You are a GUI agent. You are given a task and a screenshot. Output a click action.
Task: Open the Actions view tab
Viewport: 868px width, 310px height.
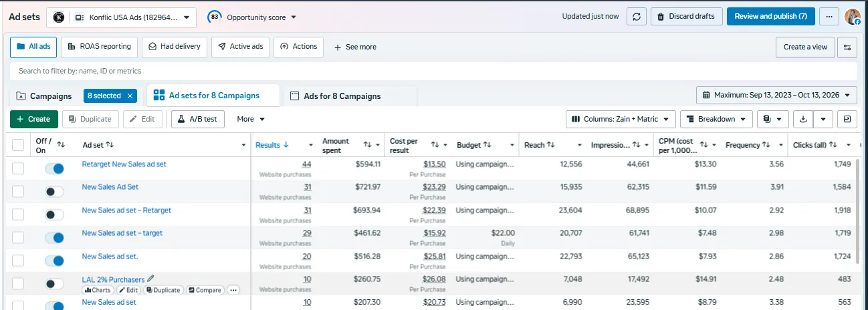click(299, 47)
